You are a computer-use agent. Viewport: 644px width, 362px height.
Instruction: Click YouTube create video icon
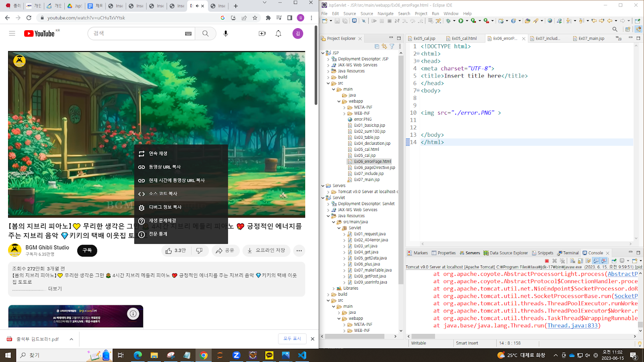pyautogui.click(x=262, y=34)
